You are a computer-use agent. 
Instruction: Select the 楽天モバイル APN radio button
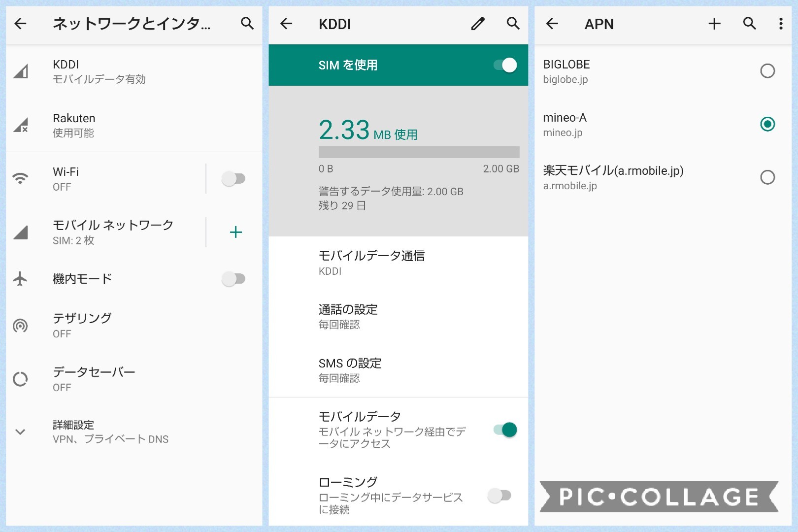(767, 177)
